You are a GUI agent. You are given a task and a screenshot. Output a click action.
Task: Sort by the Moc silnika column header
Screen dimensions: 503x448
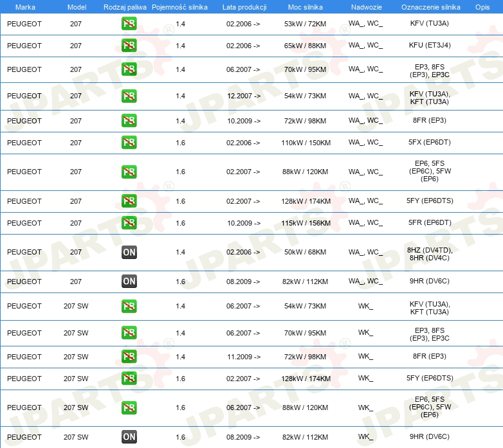(305, 6)
